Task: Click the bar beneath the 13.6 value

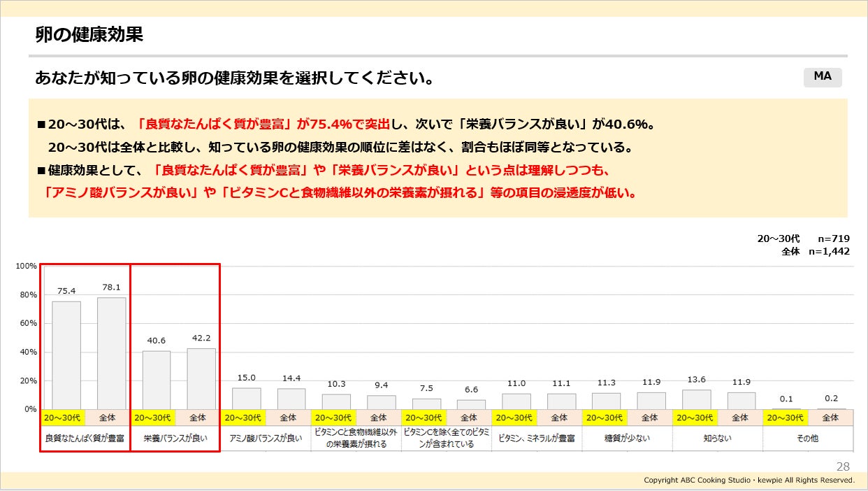Action: click(x=697, y=399)
